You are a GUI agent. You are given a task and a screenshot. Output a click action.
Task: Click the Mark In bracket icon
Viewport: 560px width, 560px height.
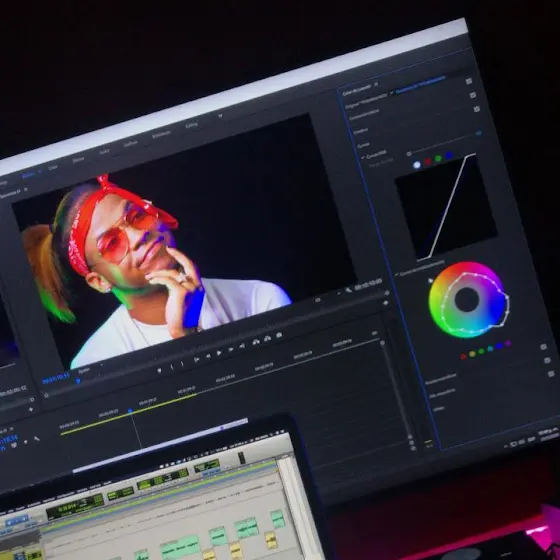click(x=172, y=367)
